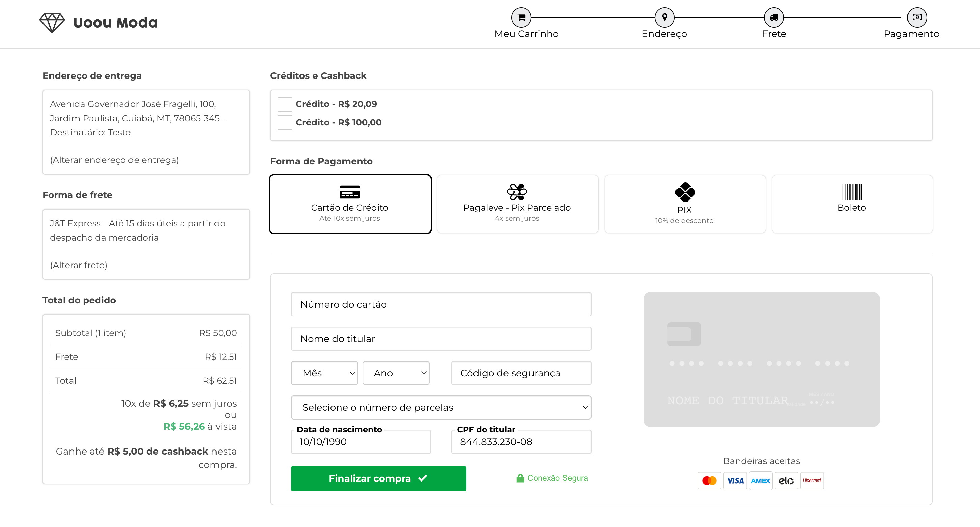Choose the PIX payment method

click(x=684, y=204)
